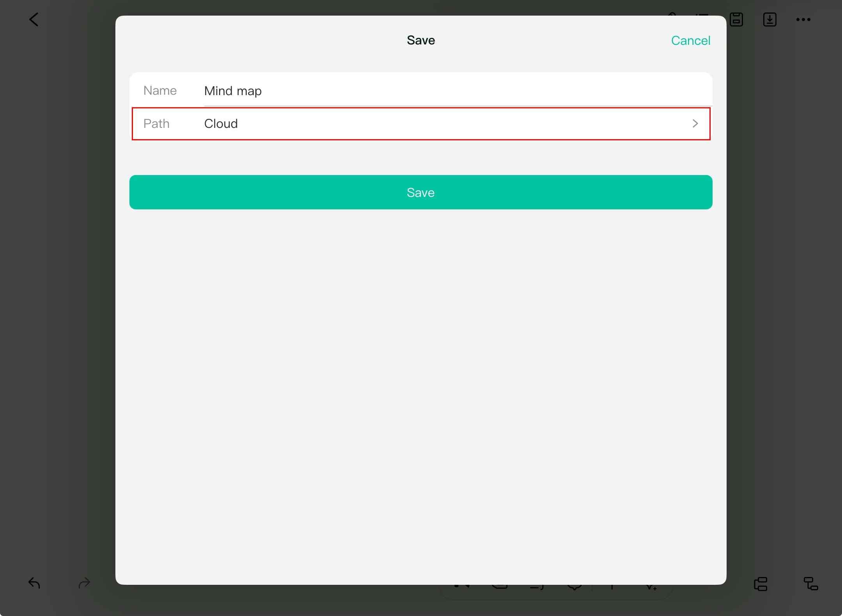842x616 pixels.
Task: Cancel the Save dialog
Action: click(x=691, y=41)
